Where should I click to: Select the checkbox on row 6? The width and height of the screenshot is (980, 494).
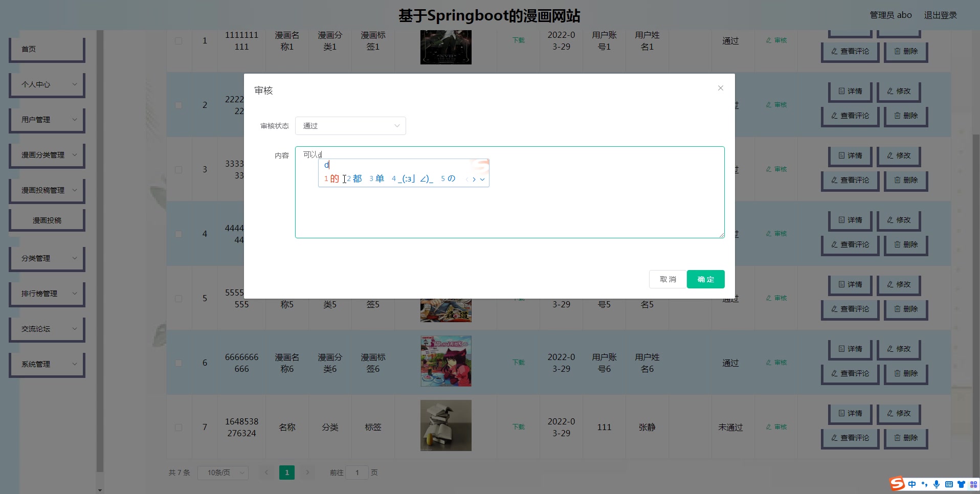(179, 363)
